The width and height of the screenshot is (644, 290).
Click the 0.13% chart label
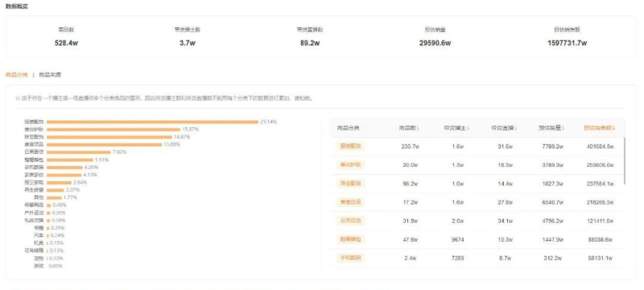click(x=56, y=251)
